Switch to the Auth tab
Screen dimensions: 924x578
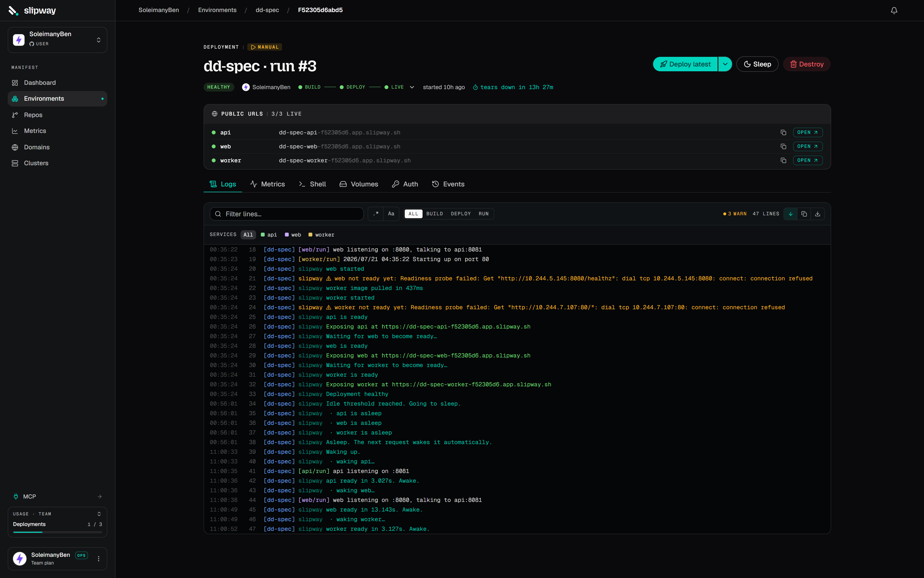click(x=405, y=184)
